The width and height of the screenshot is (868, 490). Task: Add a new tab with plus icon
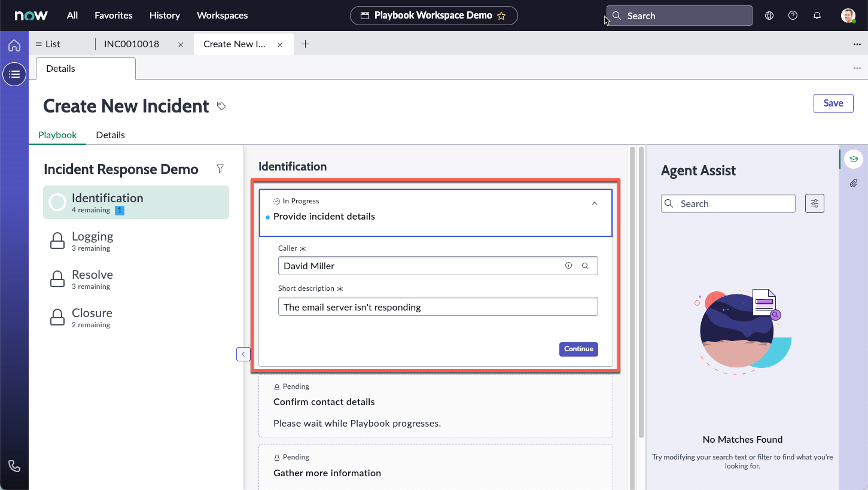point(305,44)
